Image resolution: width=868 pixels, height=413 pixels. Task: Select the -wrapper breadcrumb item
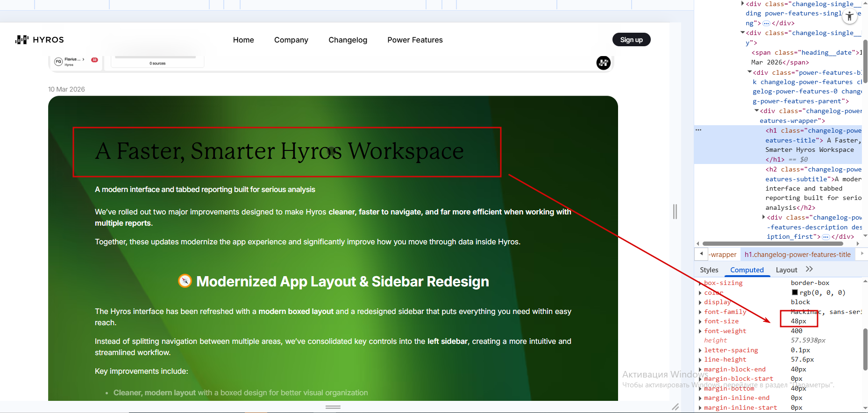tap(722, 255)
